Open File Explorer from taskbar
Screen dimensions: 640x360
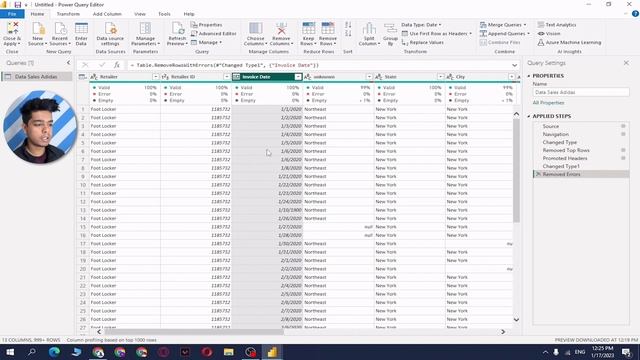229,352
